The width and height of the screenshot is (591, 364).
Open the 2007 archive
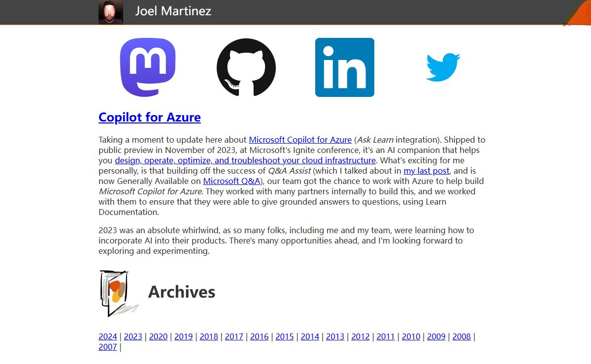pyautogui.click(x=108, y=347)
